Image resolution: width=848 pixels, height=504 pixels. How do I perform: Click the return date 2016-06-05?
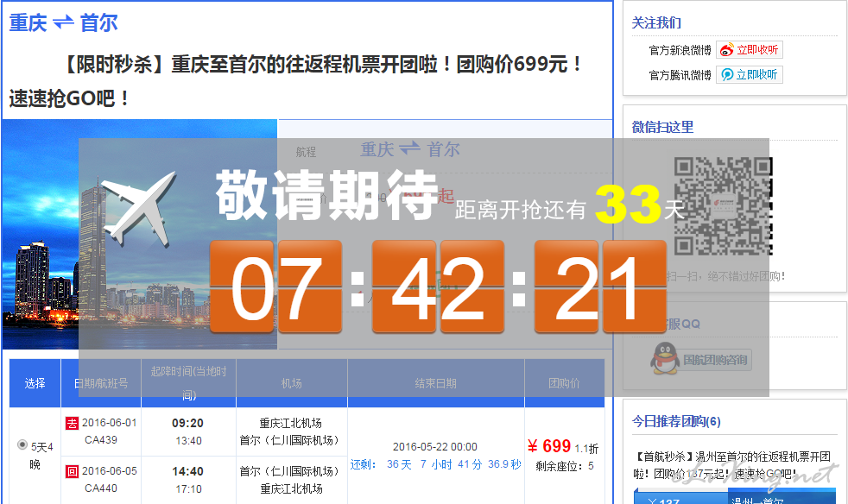tap(110, 471)
